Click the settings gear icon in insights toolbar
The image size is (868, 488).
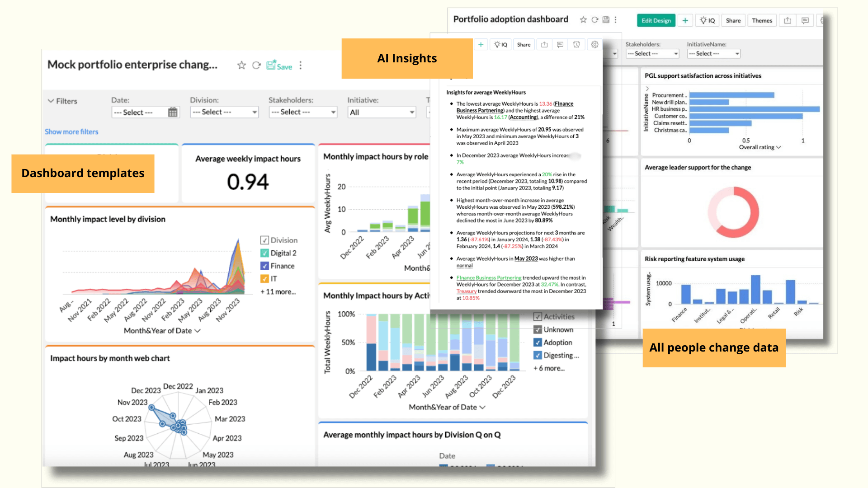point(594,44)
